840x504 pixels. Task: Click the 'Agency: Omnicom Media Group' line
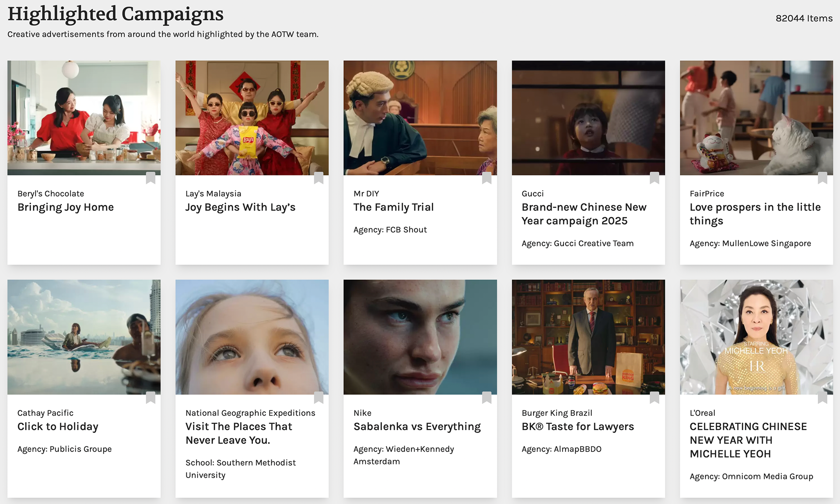point(751,476)
